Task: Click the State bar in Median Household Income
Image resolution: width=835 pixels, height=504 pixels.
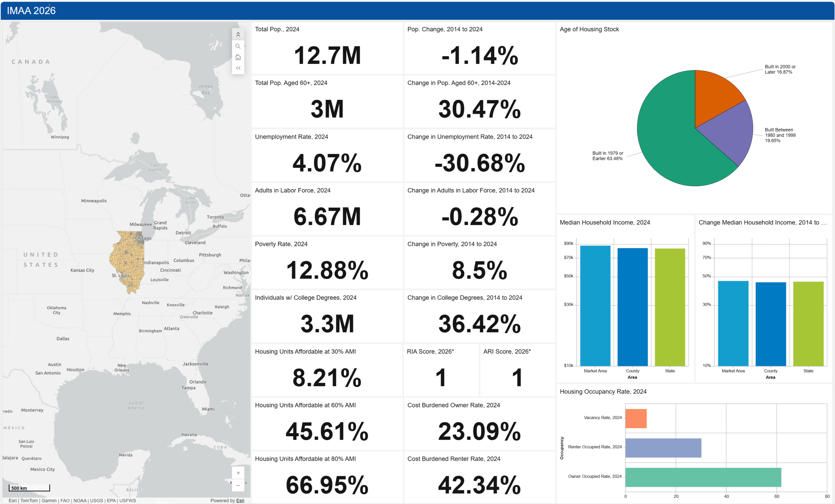Action: [x=670, y=307]
